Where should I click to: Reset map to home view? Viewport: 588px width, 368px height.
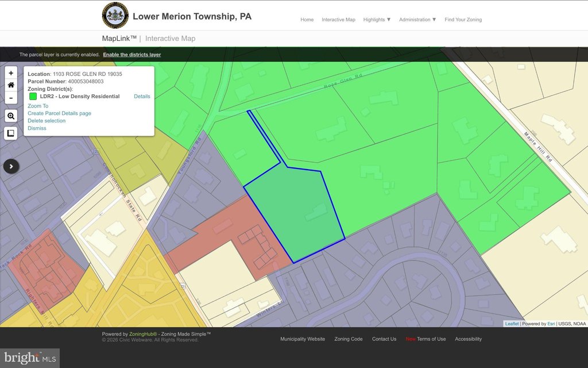click(11, 85)
